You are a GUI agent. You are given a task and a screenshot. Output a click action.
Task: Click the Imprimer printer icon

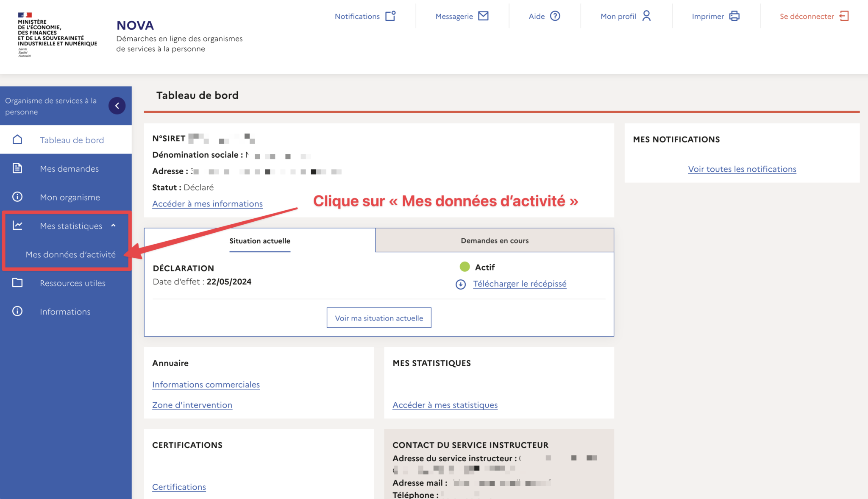click(734, 16)
